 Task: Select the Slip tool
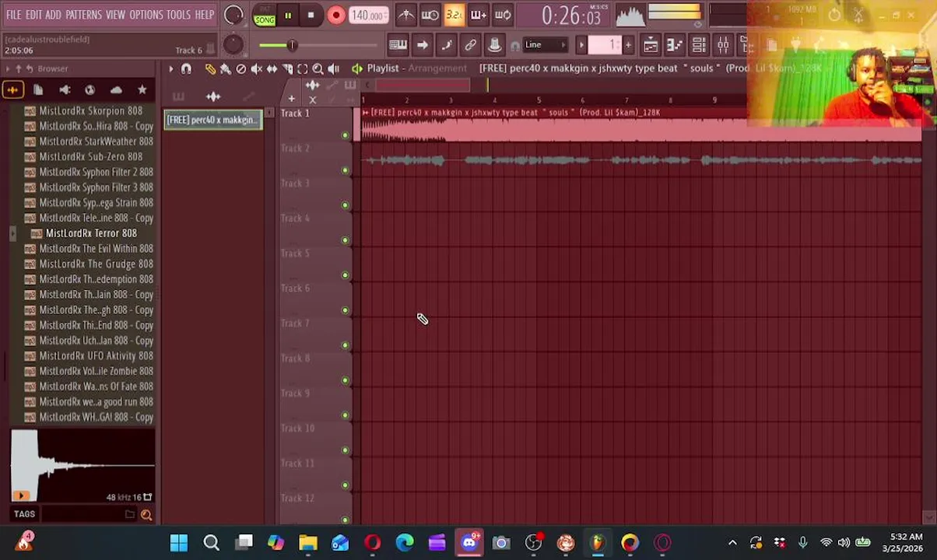click(272, 69)
